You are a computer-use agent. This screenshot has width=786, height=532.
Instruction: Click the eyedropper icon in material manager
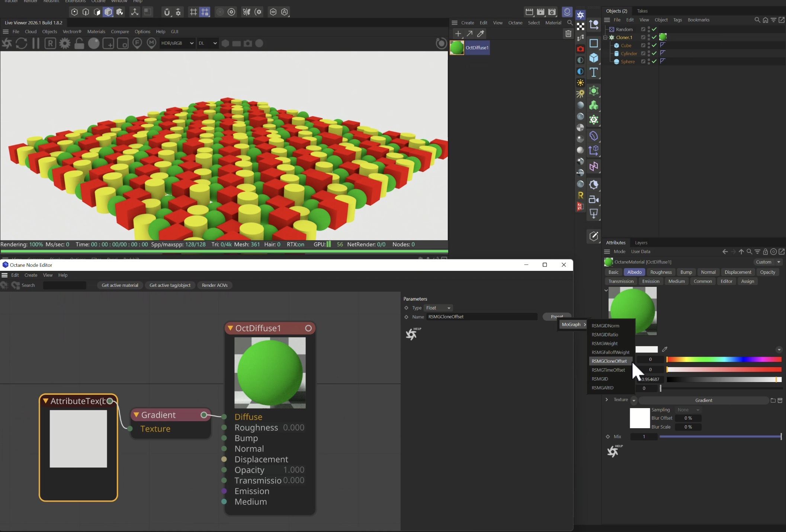click(x=481, y=34)
